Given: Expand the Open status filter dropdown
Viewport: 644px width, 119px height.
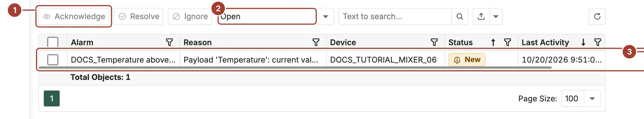Looking at the screenshot, I should (326, 17).
